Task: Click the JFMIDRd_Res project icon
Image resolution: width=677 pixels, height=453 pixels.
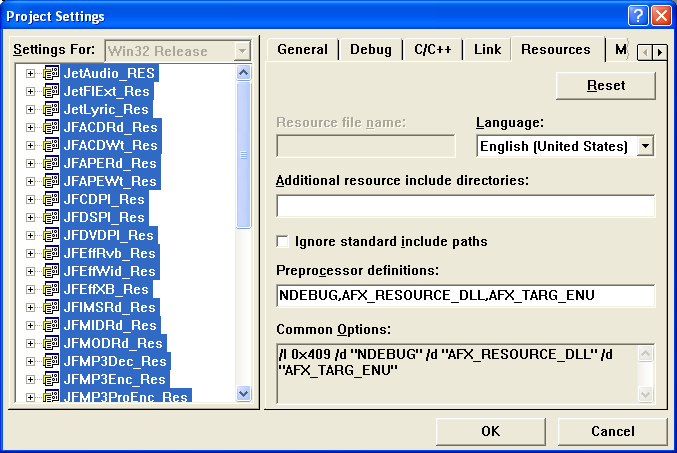Action: click(x=51, y=325)
